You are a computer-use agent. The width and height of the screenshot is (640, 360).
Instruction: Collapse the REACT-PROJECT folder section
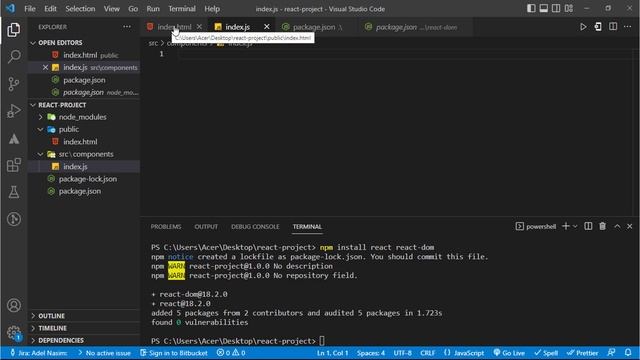(84, 105)
